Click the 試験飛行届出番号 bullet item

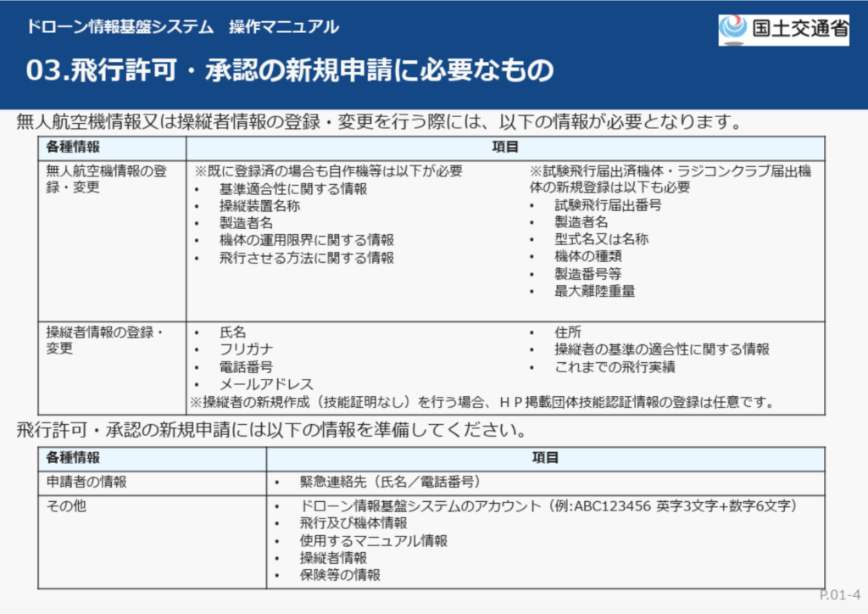[608, 205]
